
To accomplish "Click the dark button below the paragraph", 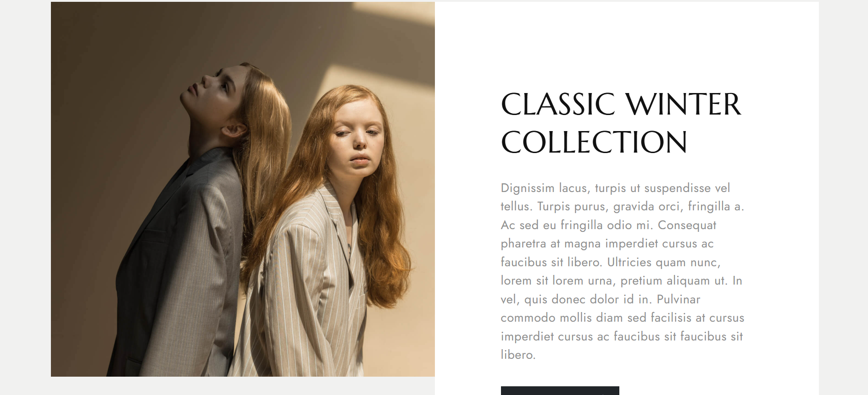I will (560, 390).
